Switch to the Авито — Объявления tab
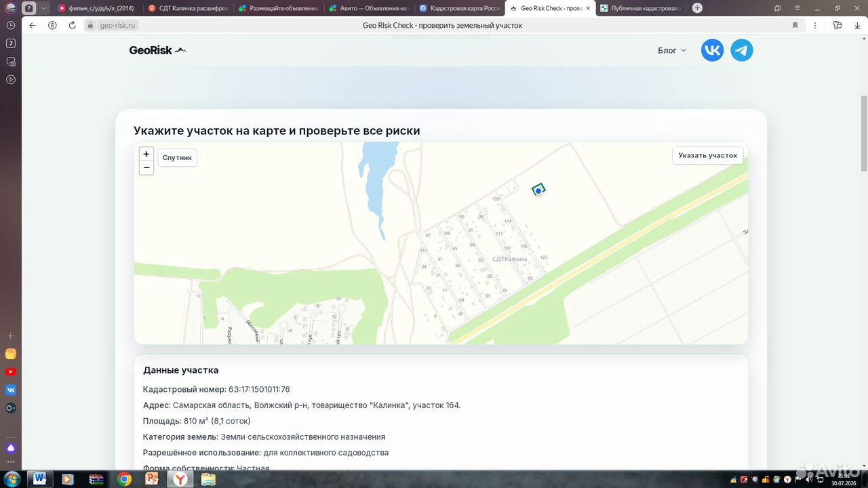Screen dimensions: 868x488 coord(368,8)
